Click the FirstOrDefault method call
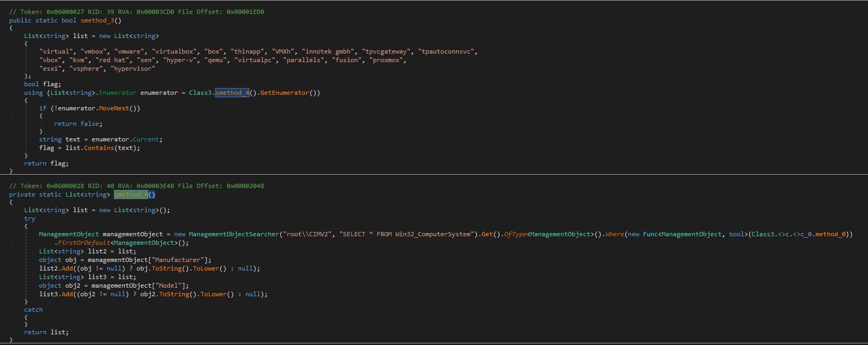The image size is (868, 345). tap(84, 243)
